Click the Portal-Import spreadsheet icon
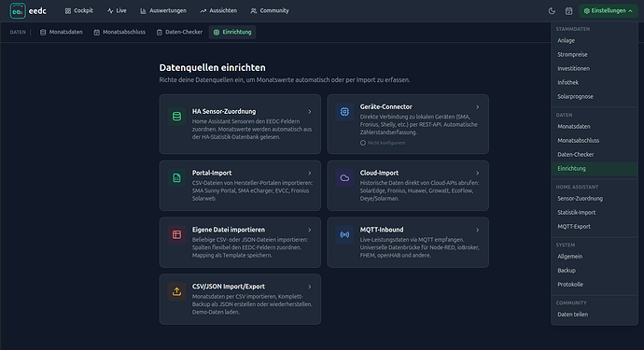The width and height of the screenshot is (644, 350). 176,178
